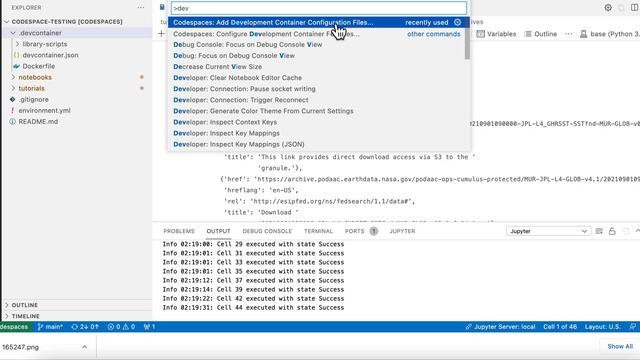The width and height of the screenshot is (640, 360).
Task: Open devcontainer.json file
Action: pos(50,55)
